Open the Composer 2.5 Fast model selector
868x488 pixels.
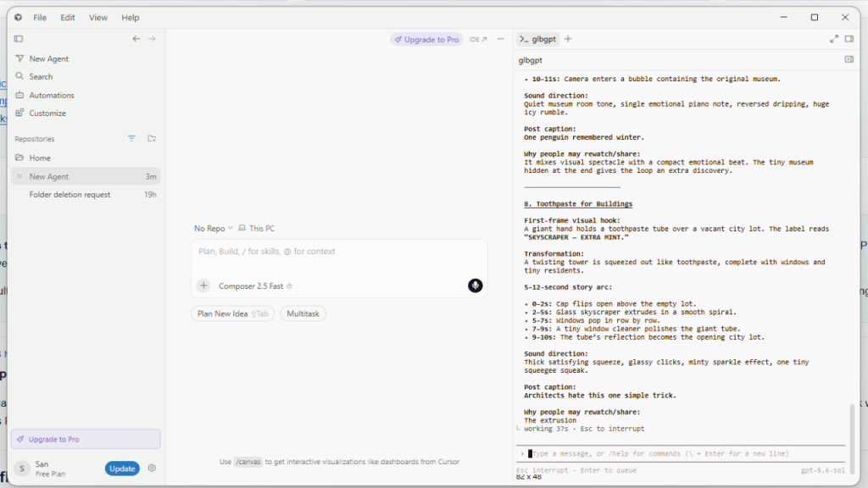tap(255, 286)
